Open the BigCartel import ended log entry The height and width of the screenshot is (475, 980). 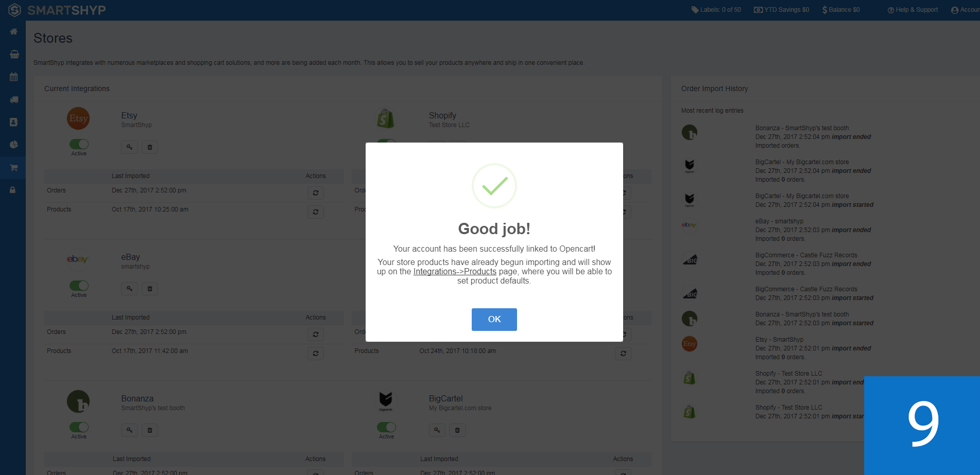pos(813,171)
